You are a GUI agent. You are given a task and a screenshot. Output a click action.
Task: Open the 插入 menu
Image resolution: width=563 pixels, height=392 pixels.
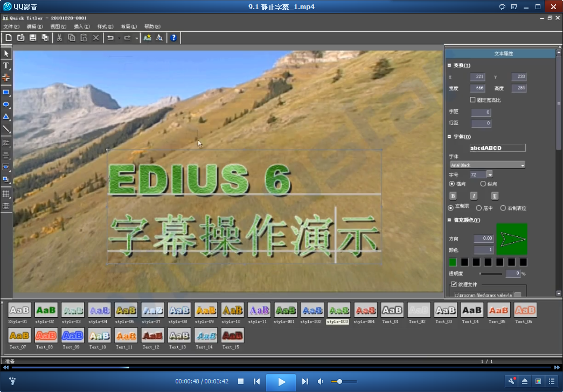[82, 26]
